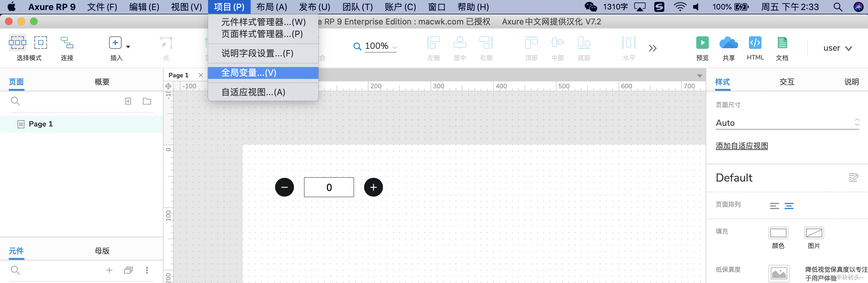The image size is (868, 283).
Task: Align center (居中) toolbar icon
Action: (460, 43)
